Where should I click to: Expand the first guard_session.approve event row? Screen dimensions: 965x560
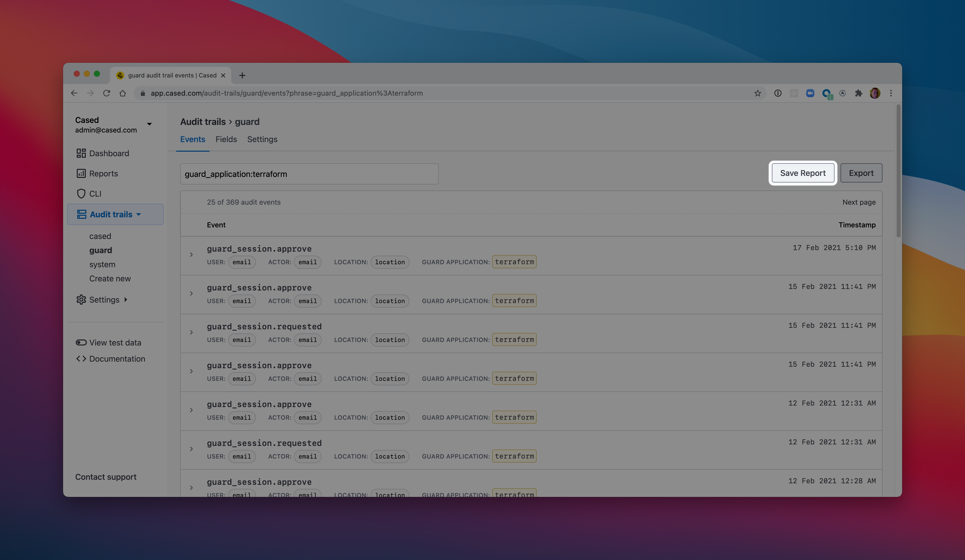pos(191,255)
